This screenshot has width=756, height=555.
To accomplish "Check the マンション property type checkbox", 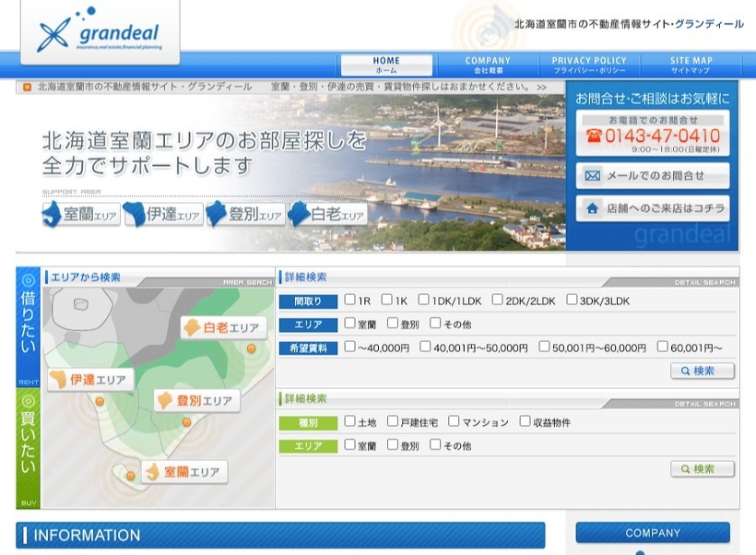I will click(454, 421).
